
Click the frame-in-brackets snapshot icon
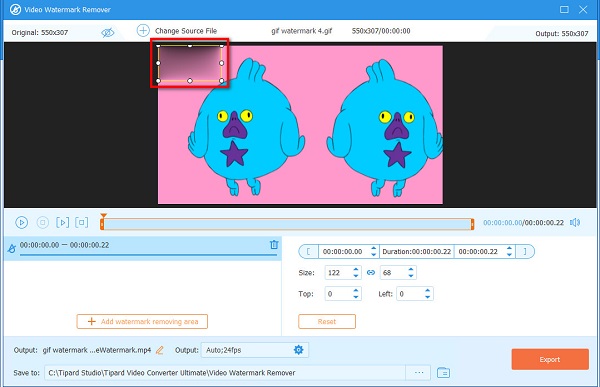point(82,222)
